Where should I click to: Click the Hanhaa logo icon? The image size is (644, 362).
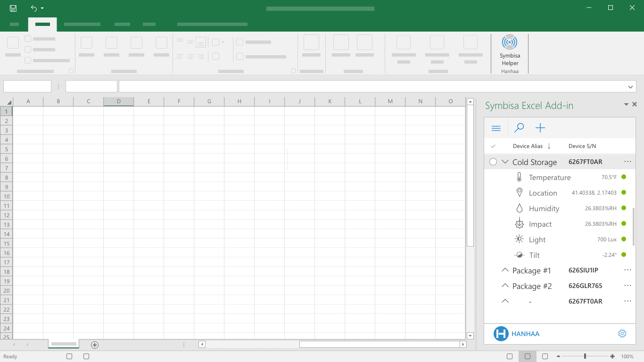coord(501,334)
